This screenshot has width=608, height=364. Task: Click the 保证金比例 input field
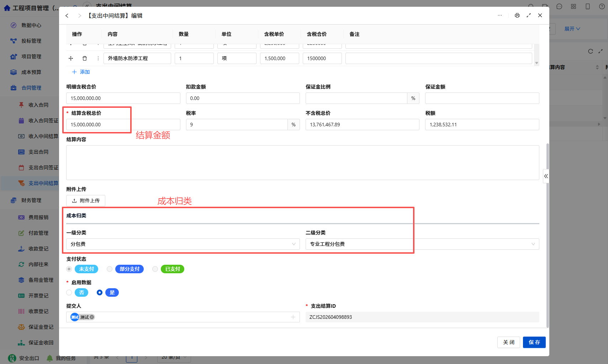(x=356, y=98)
